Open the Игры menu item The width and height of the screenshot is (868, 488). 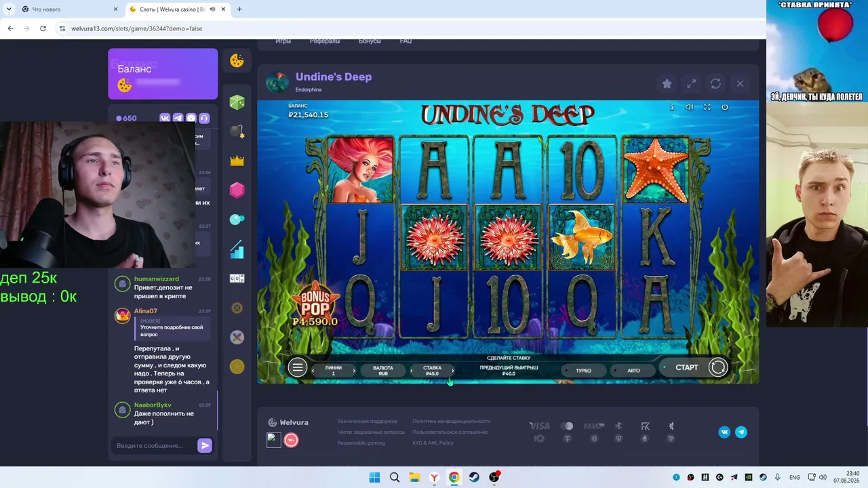(x=283, y=41)
